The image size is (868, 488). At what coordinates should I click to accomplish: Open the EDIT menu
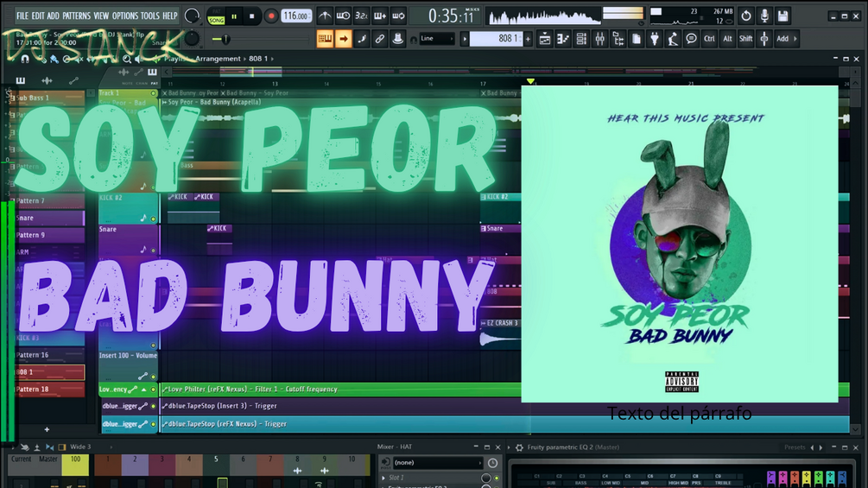click(x=38, y=16)
